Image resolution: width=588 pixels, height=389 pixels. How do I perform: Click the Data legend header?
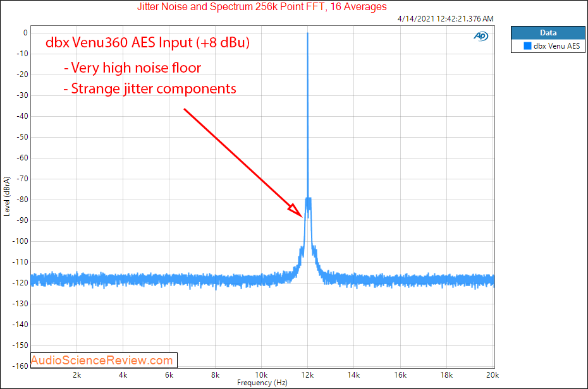coord(548,33)
